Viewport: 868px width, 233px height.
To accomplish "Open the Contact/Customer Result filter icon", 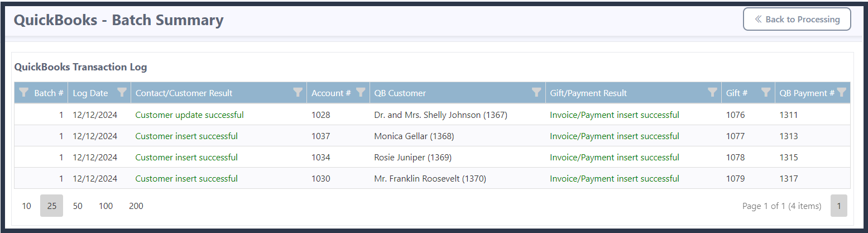I will pos(298,93).
